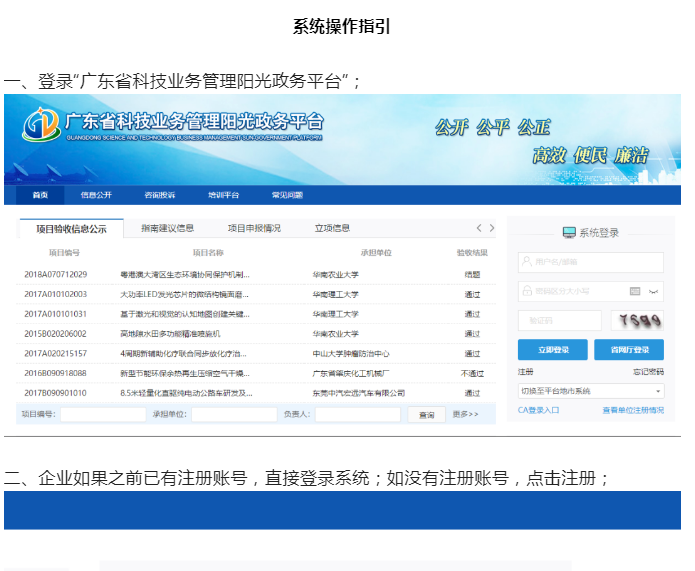The height and width of the screenshot is (571, 695).
Task: Click the previous tab arrow
Action: (479, 228)
